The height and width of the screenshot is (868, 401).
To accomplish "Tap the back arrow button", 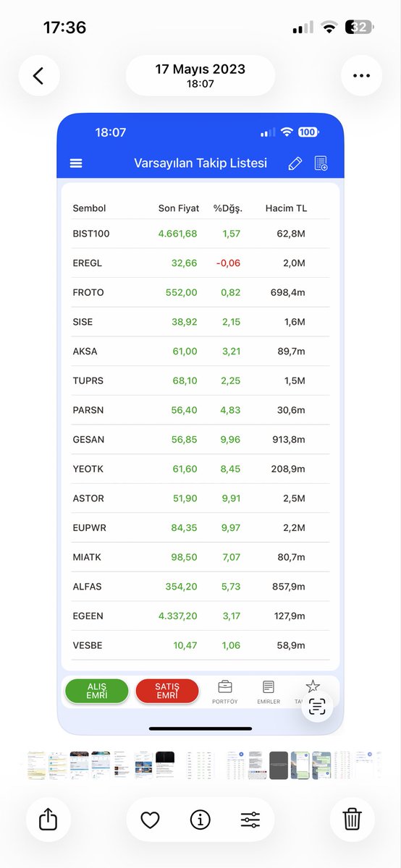I will point(39,75).
